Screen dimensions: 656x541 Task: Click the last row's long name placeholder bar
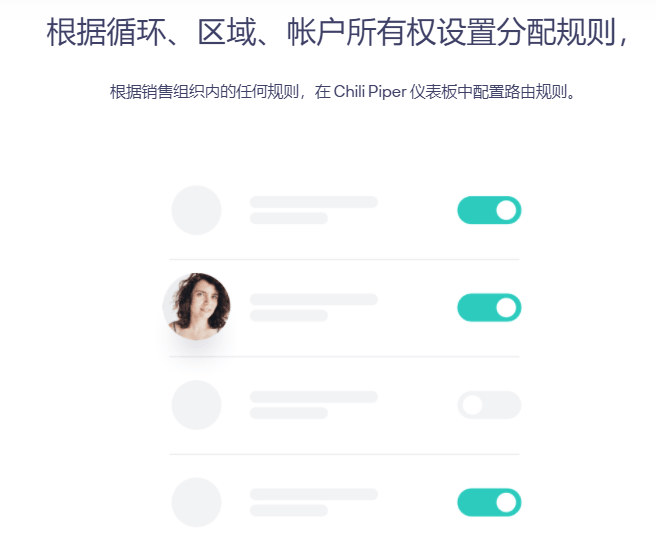pyautogui.click(x=314, y=494)
